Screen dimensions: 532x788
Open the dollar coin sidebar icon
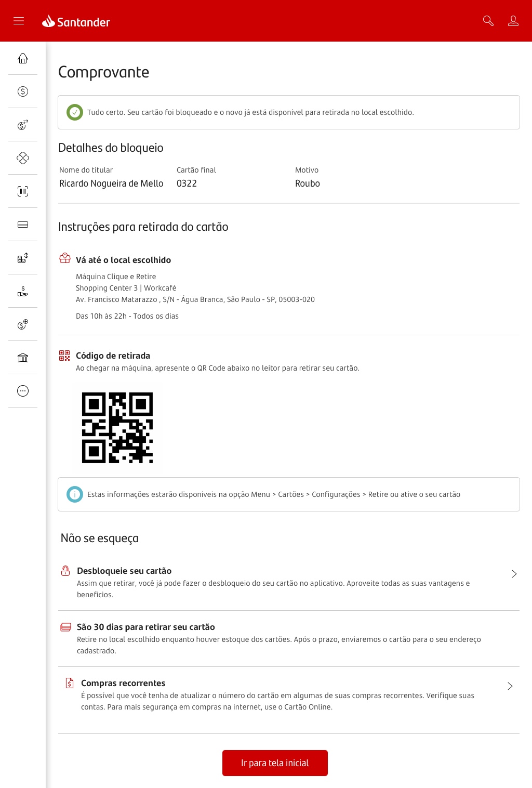tap(23, 91)
